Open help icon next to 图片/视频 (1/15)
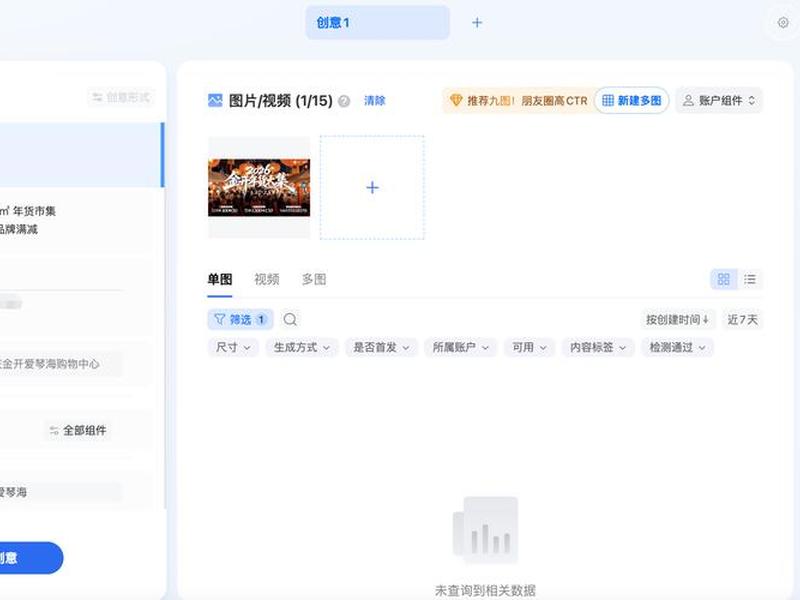 tap(344, 101)
